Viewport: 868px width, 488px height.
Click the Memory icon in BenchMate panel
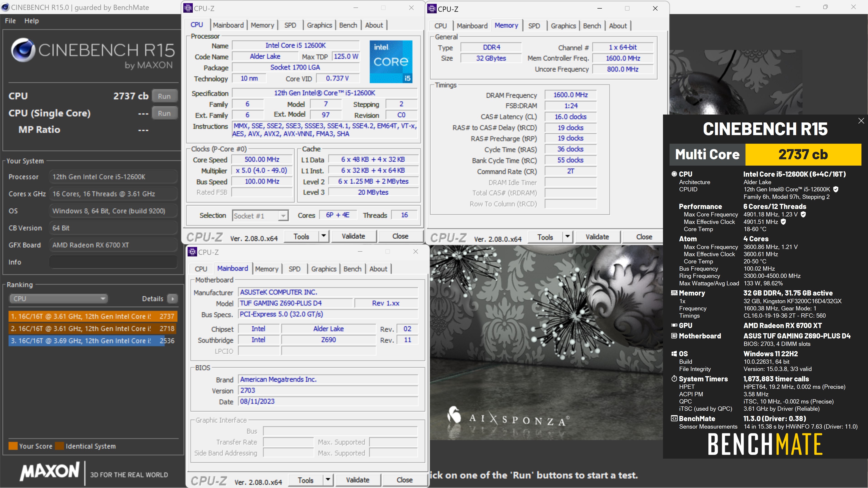pyautogui.click(x=674, y=293)
